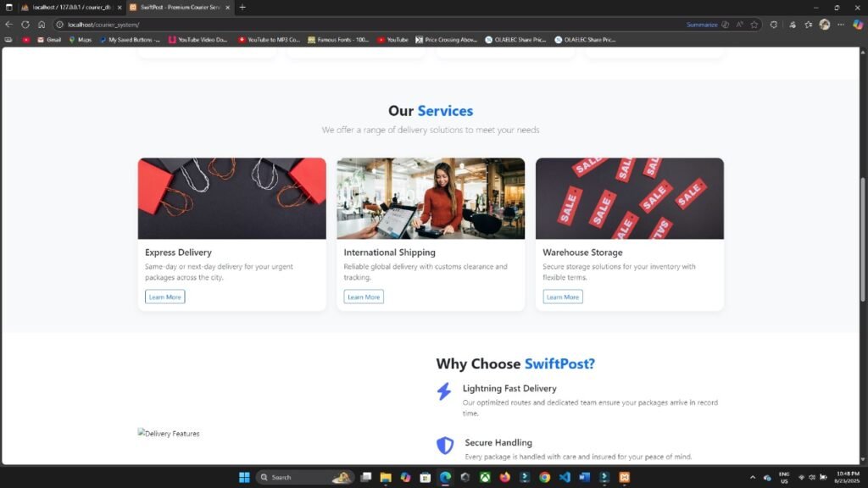
Task: Open Word from the taskbar
Action: click(x=583, y=476)
